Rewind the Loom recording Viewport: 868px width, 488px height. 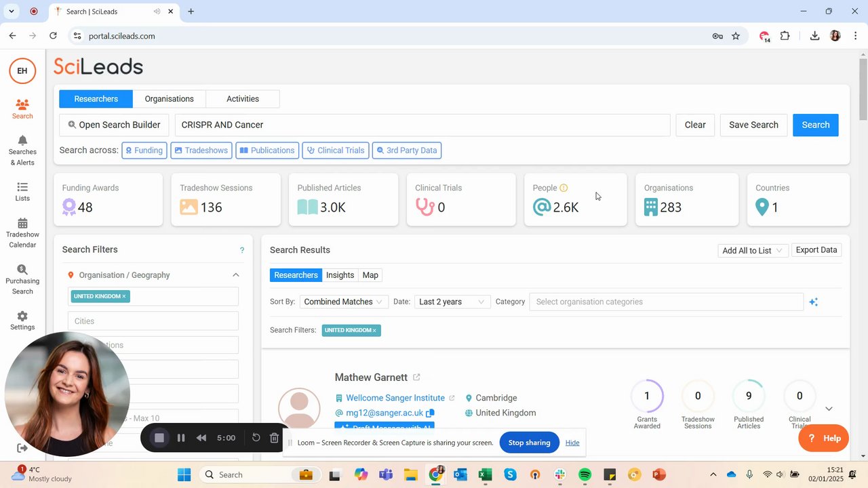pos(201,438)
